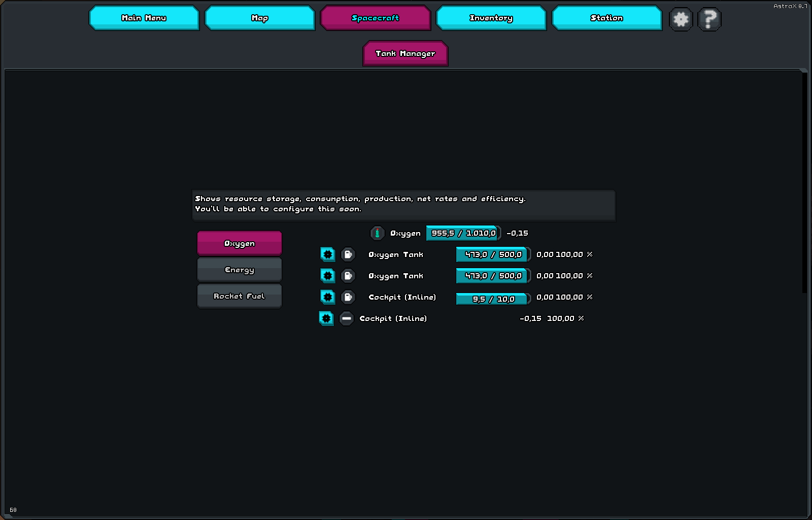Switch to the Energy resource category
This screenshot has height=520, width=812.
point(239,270)
